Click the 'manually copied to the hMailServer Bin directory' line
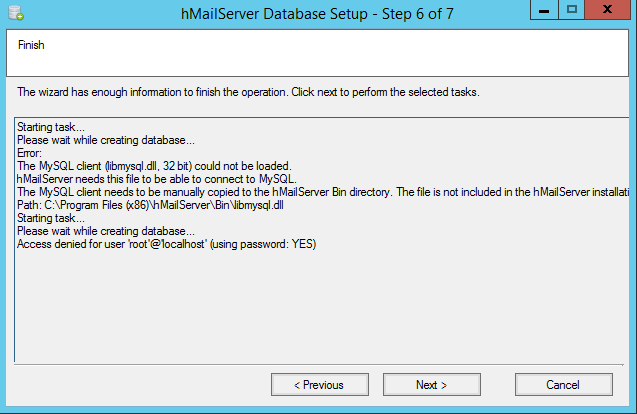637x414 pixels. pyautogui.click(x=323, y=192)
